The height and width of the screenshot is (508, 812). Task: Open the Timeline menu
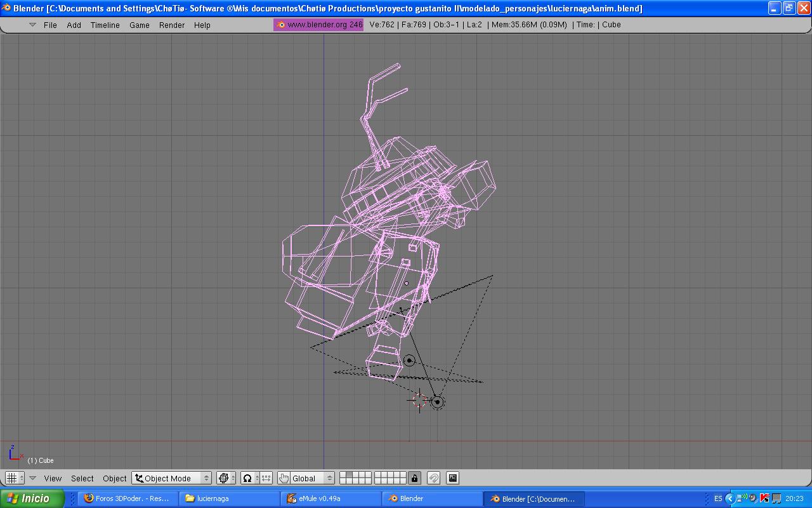tap(105, 25)
